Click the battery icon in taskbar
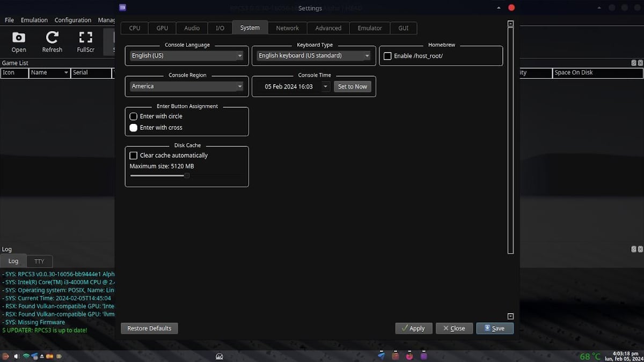Screen dimensions: 644x362 click(x=59, y=356)
